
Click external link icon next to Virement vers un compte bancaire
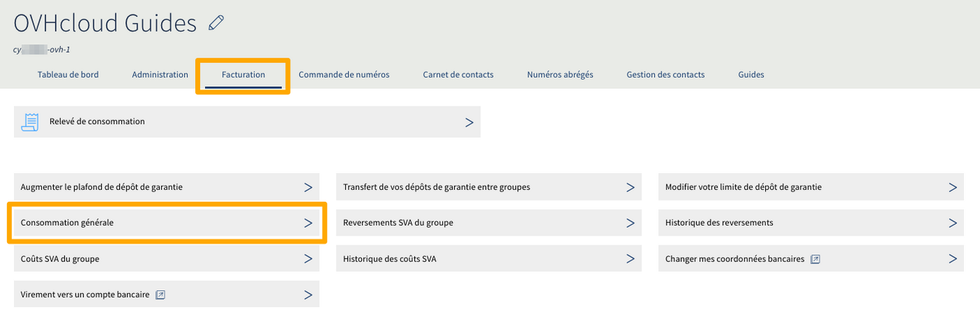tap(160, 295)
